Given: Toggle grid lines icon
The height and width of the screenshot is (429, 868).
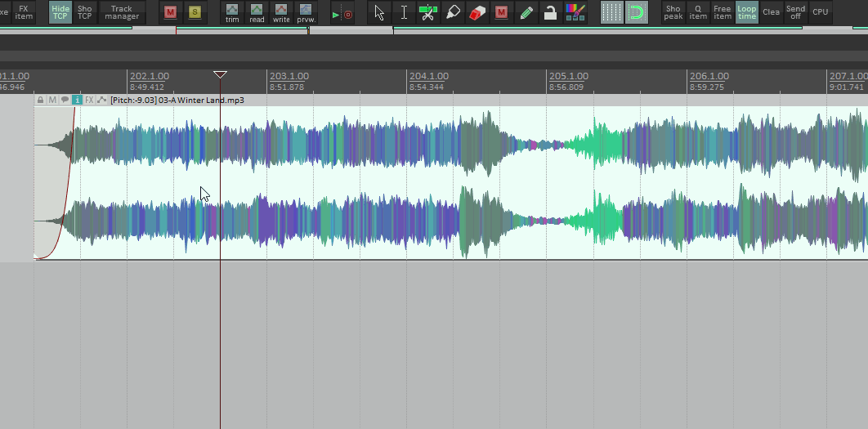Looking at the screenshot, I should pyautogui.click(x=611, y=12).
